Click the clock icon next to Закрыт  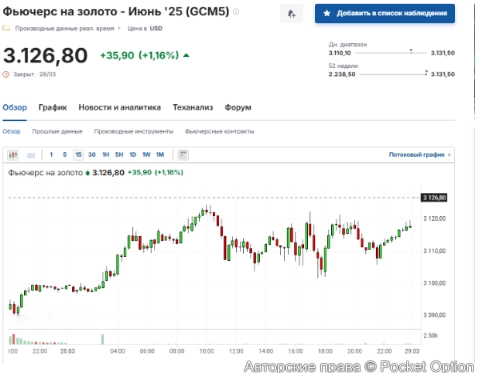tap(6, 74)
